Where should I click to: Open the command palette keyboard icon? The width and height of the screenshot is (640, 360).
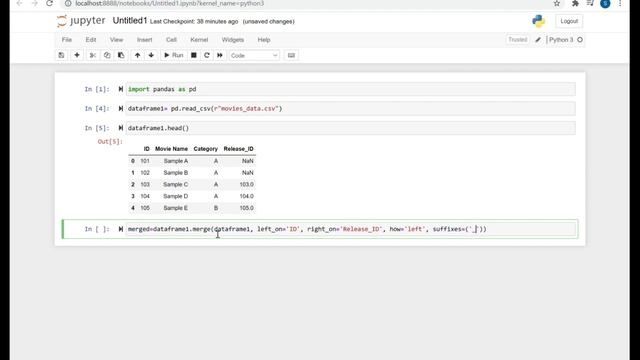(291, 55)
